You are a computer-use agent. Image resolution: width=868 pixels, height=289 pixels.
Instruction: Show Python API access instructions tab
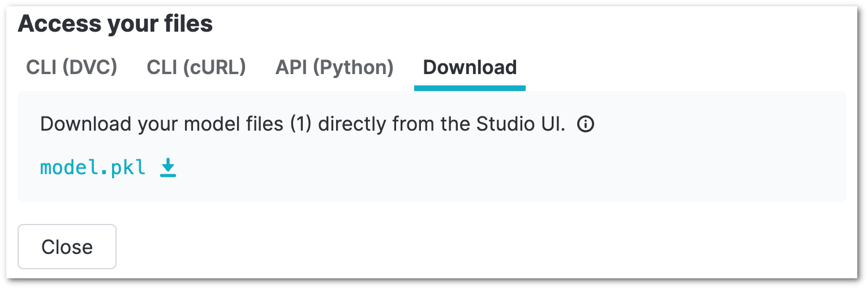pyautogui.click(x=334, y=67)
